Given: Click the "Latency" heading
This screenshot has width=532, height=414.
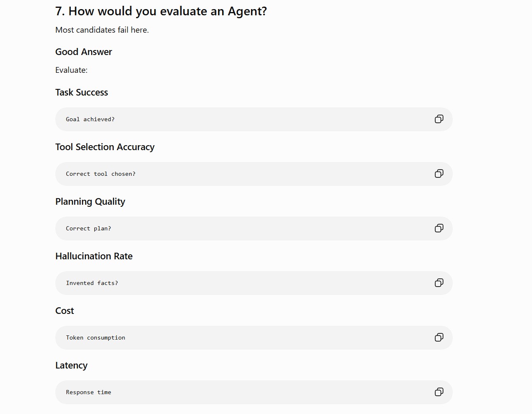Looking at the screenshot, I should click(71, 365).
